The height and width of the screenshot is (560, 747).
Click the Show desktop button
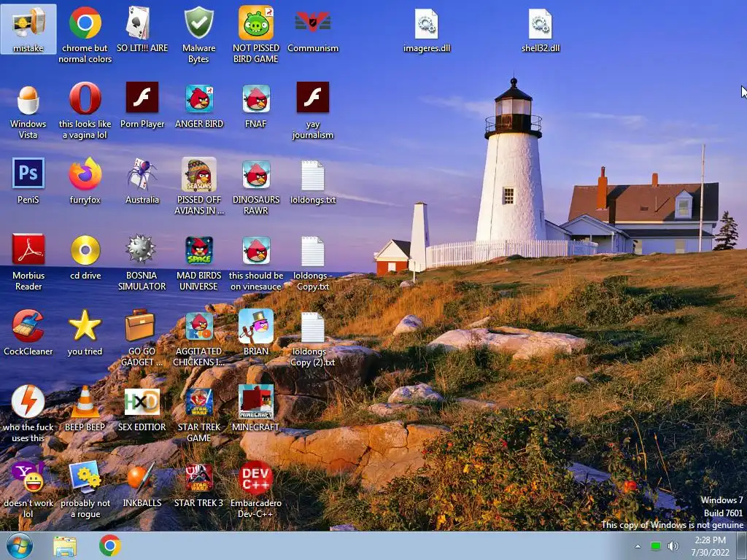(x=742, y=546)
